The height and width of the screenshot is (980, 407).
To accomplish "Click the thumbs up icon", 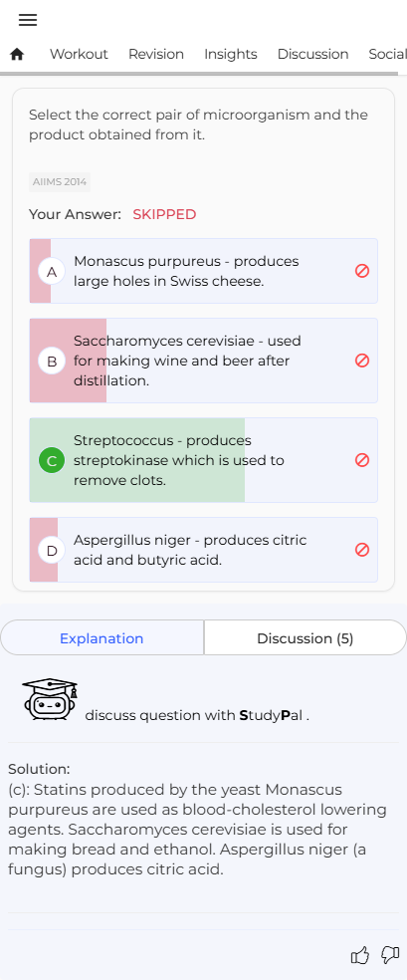I will (360, 955).
